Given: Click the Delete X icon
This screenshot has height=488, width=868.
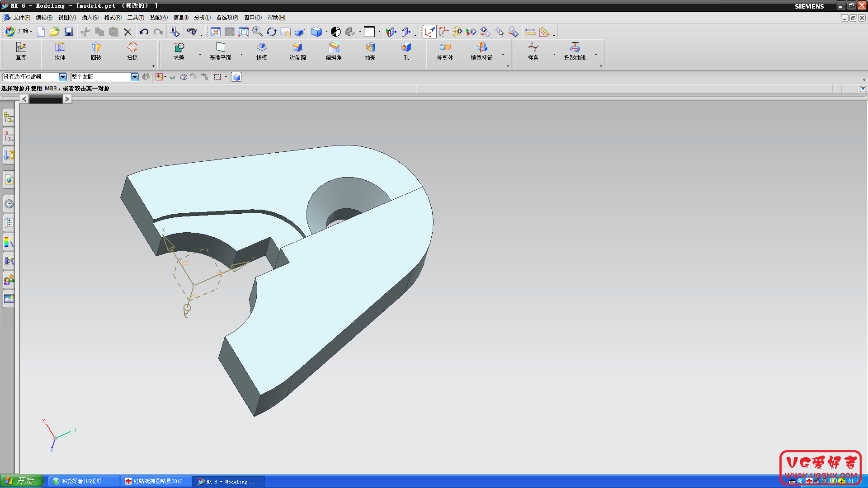Looking at the screenshot, I should 128,32.
